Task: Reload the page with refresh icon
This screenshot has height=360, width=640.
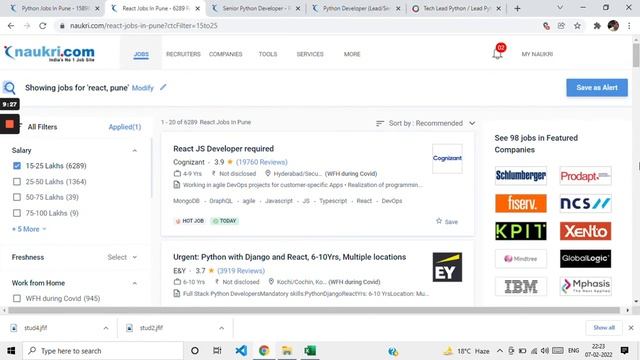Action: 42,26
